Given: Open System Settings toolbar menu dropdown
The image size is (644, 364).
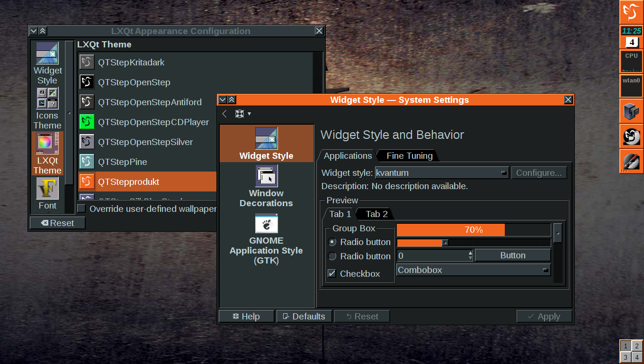Looking at the screenshot, I should 243,114.
